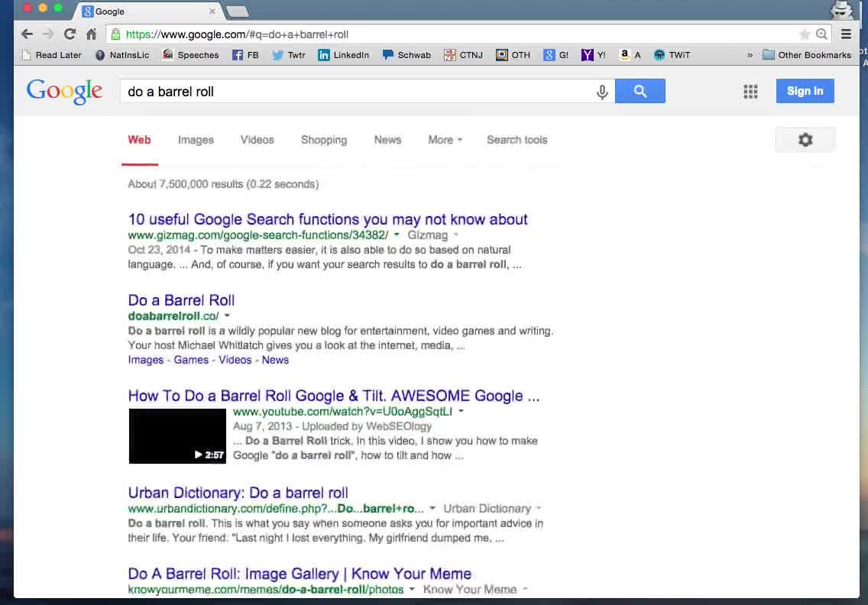The image size is (868, 605).
Task: Open 'Urban Dictionary: Do a barrel roll' result
Action: (238, 493)
